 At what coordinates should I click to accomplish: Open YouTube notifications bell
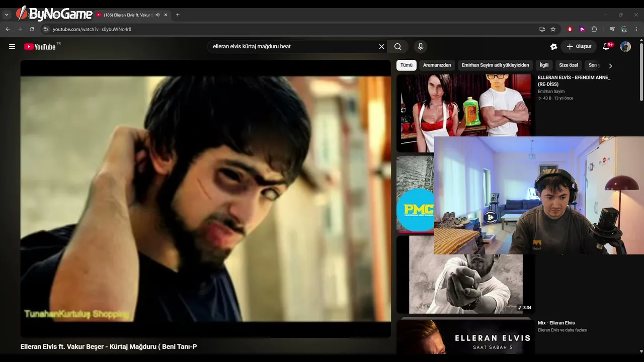tap(607, 47)
